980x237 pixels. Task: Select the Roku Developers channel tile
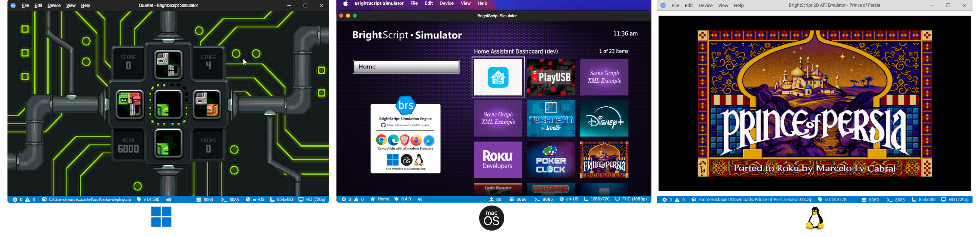[x=498, y=160]
